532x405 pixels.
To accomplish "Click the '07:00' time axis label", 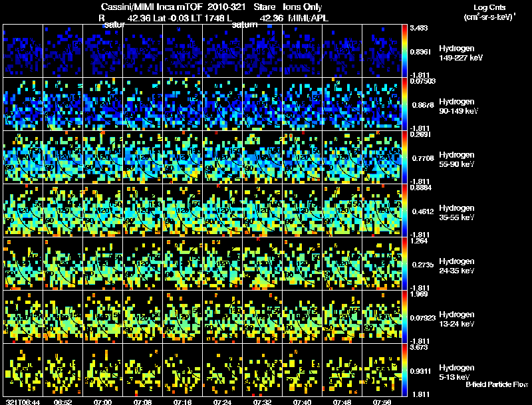I will pyautogui.click(x=102, y=402).
